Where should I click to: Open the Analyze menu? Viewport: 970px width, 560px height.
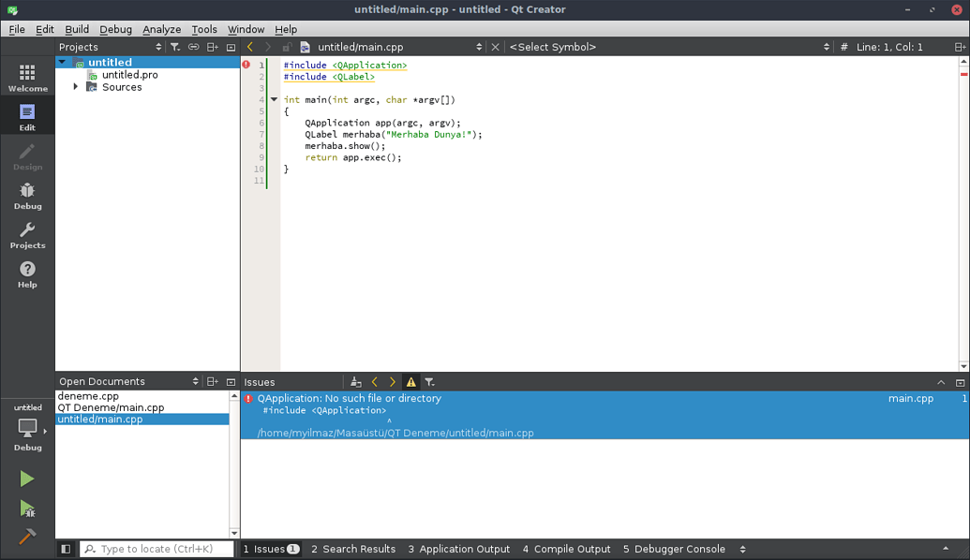click(161, 29)
